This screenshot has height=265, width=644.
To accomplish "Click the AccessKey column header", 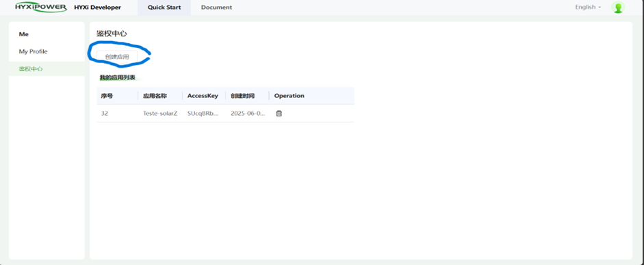I will (203, 96).
